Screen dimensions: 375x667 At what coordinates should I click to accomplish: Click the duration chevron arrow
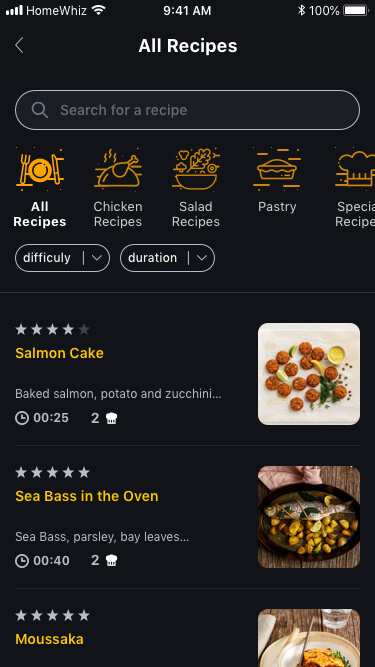(202, 258)
